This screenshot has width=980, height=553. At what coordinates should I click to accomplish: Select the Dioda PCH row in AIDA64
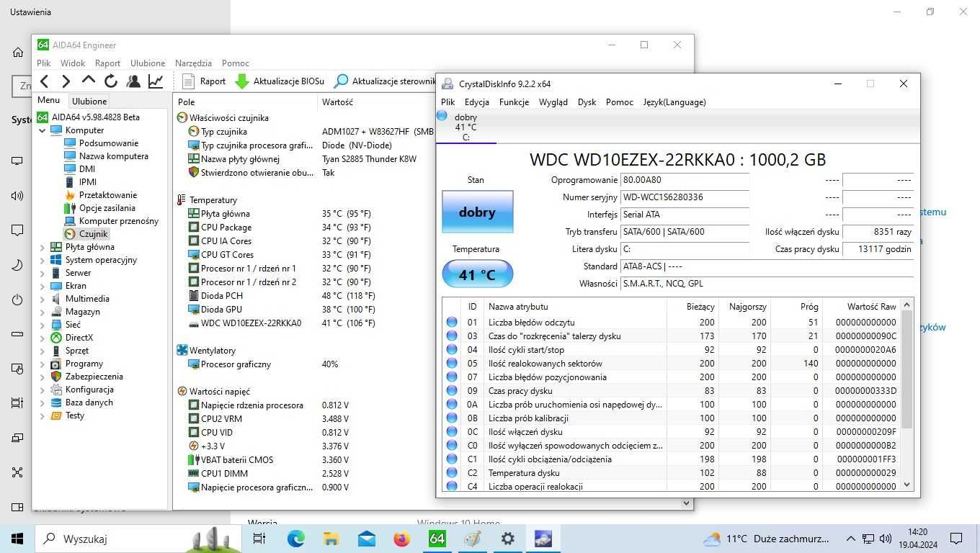(303, 296)
